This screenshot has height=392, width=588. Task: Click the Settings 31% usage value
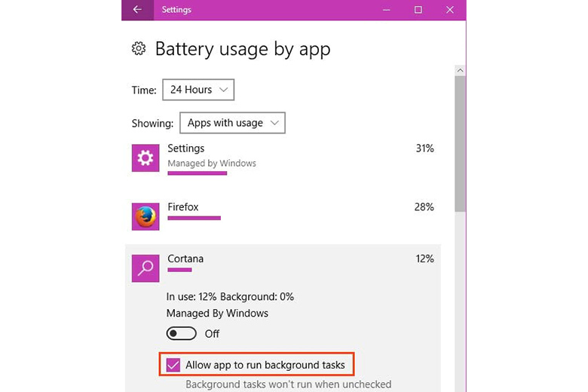click(x=424, y=149)
